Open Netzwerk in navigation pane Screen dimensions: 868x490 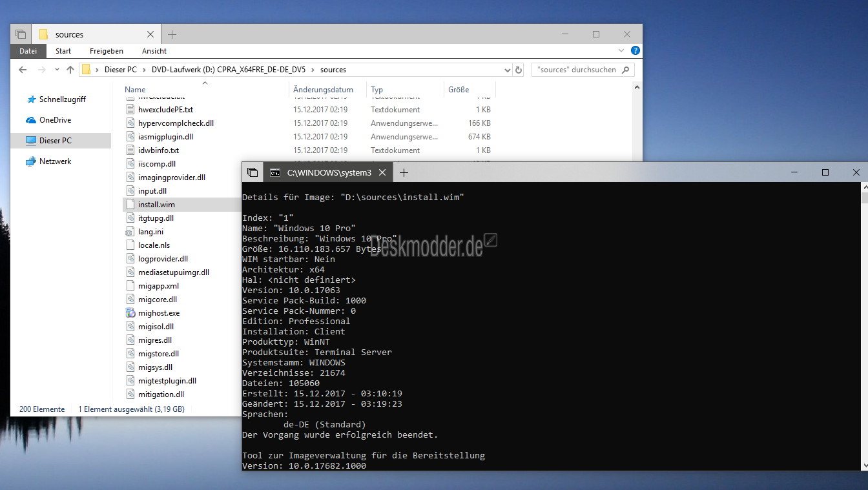tap(55, 161)
